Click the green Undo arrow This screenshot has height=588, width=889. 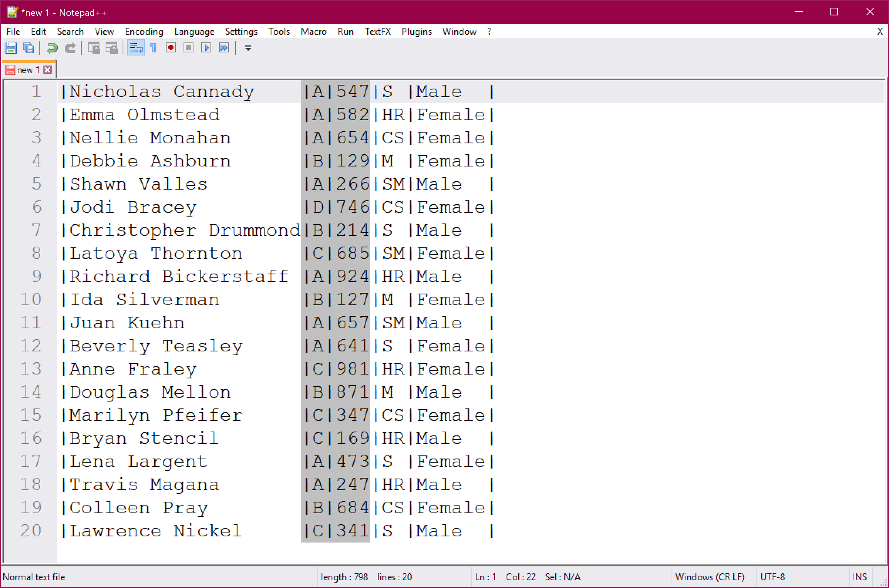click(x=52, y=48)
